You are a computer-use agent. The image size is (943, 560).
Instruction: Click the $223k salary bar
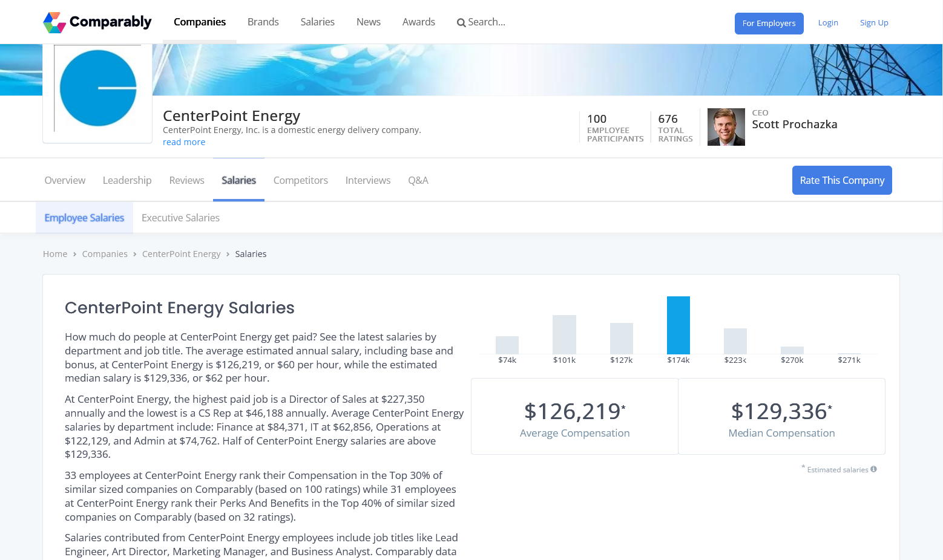point(735,341)
